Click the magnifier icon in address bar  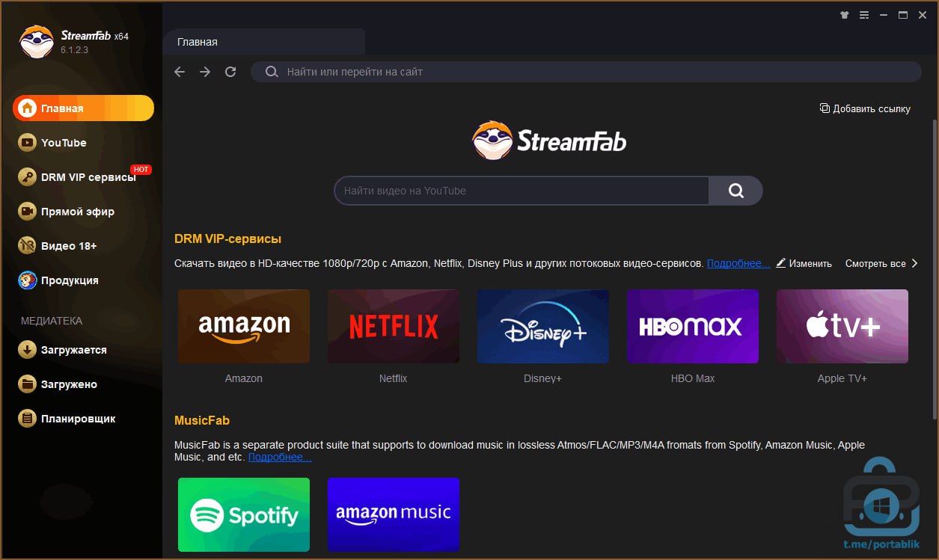click(272, 72)
